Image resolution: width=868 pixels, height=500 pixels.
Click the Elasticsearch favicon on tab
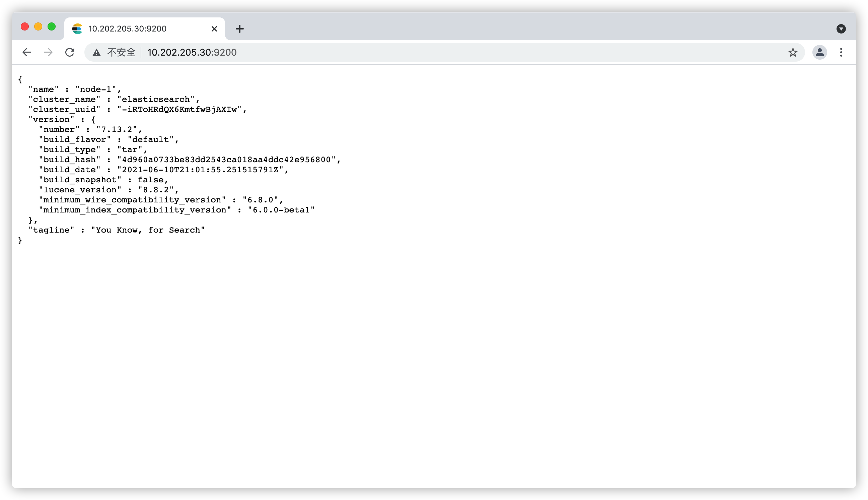click(77, 29)
